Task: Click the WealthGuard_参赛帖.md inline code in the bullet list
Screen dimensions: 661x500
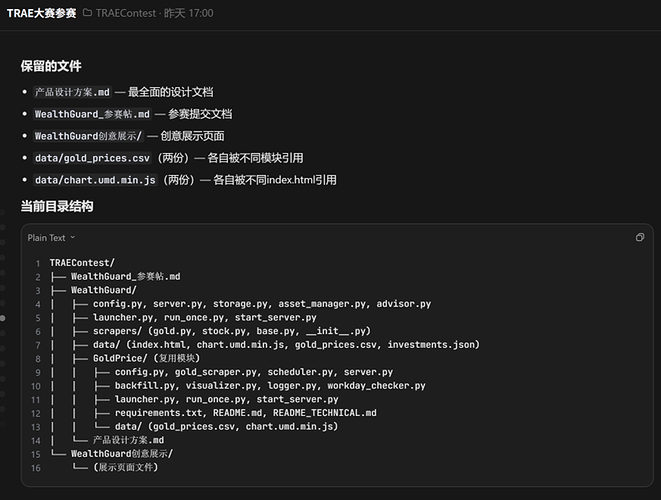Action: coord(92,114)
